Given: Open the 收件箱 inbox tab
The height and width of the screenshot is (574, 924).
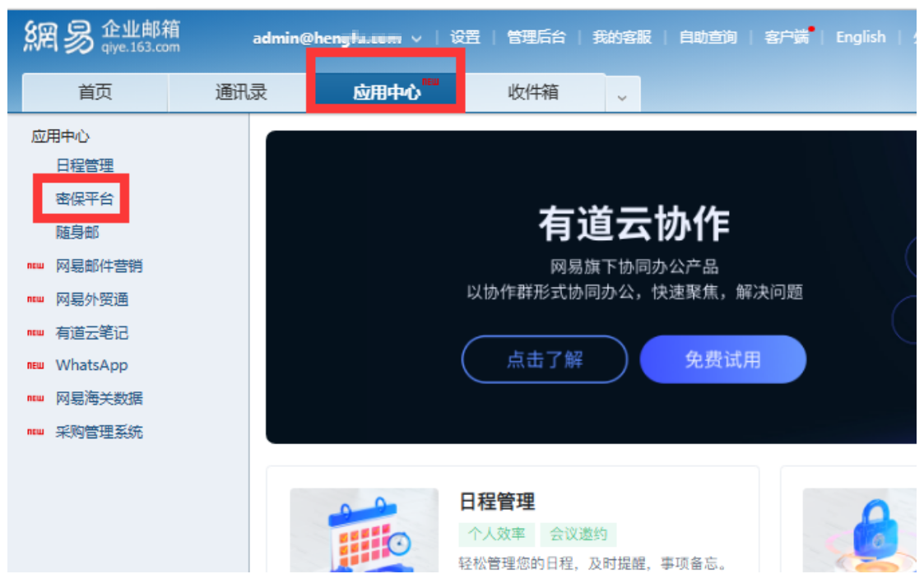Looking at the screenshot, I should click(x=533, y=92).
